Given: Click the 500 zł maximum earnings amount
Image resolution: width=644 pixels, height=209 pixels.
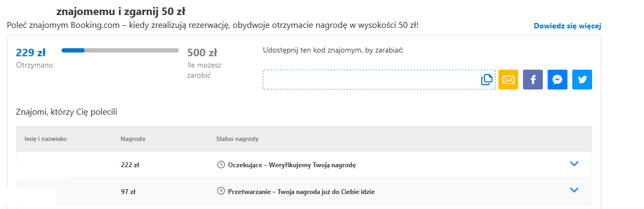Looking at the screenshot, I should tap(202, 53).
